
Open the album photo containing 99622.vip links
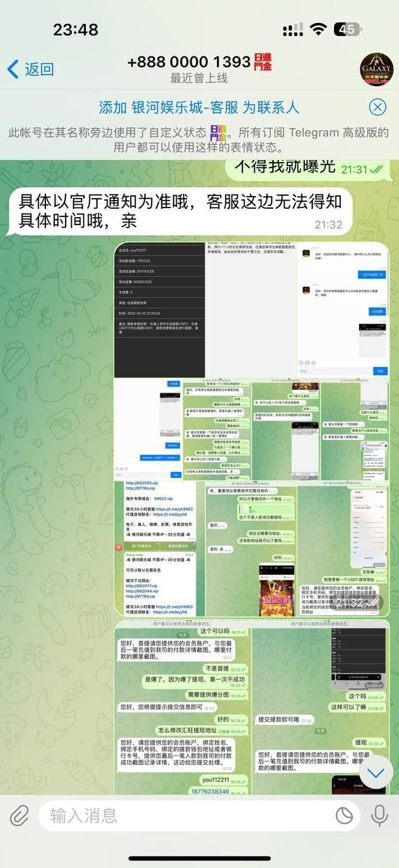[x=159, y=549]
